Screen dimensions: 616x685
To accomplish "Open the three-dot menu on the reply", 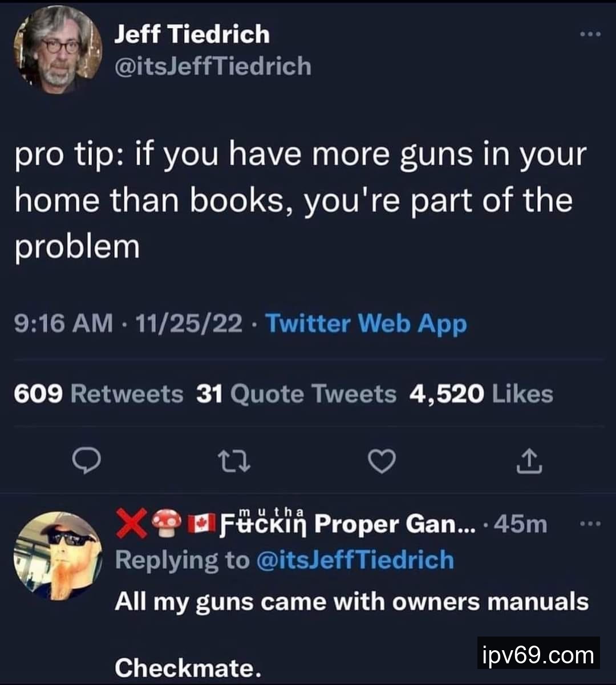I will coord(590,523).
